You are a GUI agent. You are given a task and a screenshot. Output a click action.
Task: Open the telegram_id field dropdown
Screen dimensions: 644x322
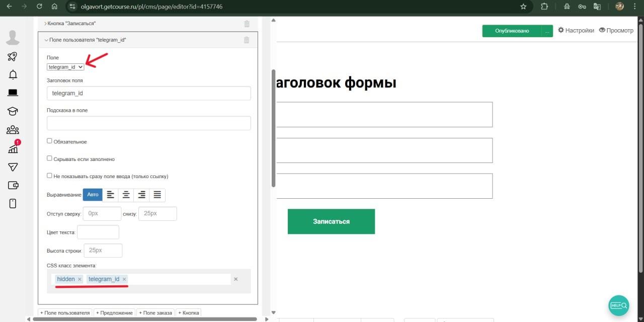click(x=65, y=67)
